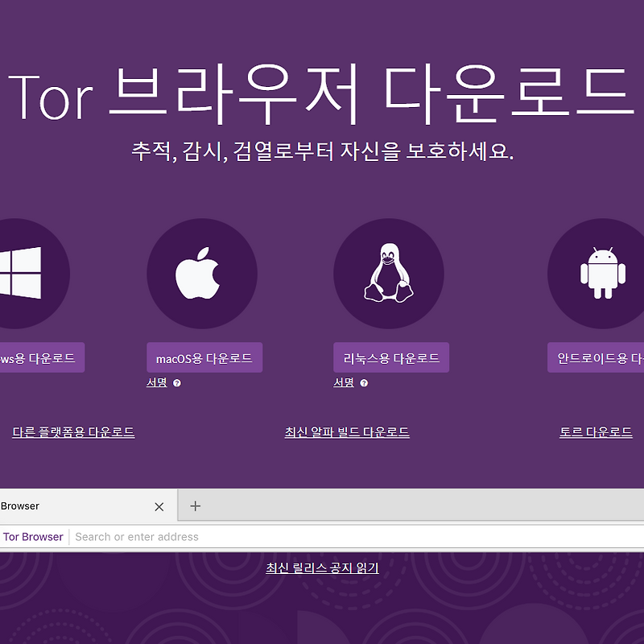
Task: Open 서명 link under Linux download
Action: point(344,382)
